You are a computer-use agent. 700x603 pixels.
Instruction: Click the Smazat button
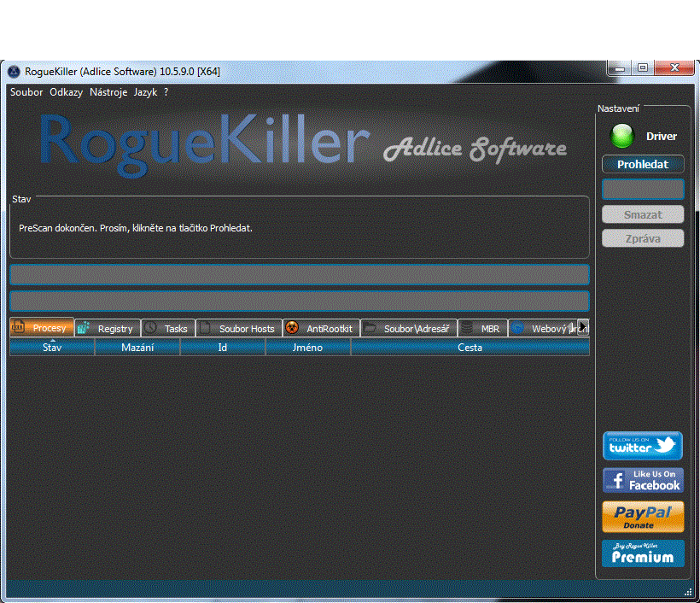pos(643,215)
